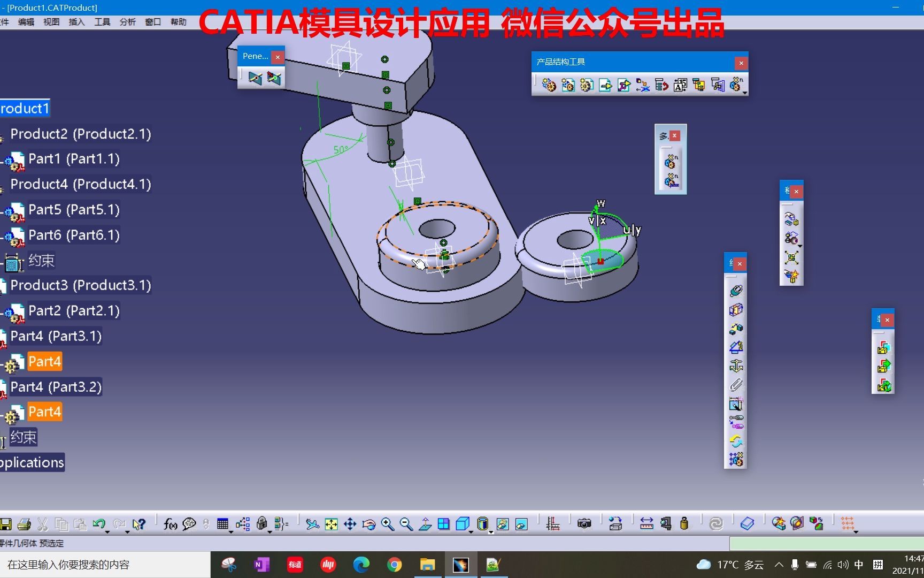Click the Generate Numbering icon
Image resolution: width=924 pixels, height=578 pixels.
pyautogui.click(x=680, y=85)
